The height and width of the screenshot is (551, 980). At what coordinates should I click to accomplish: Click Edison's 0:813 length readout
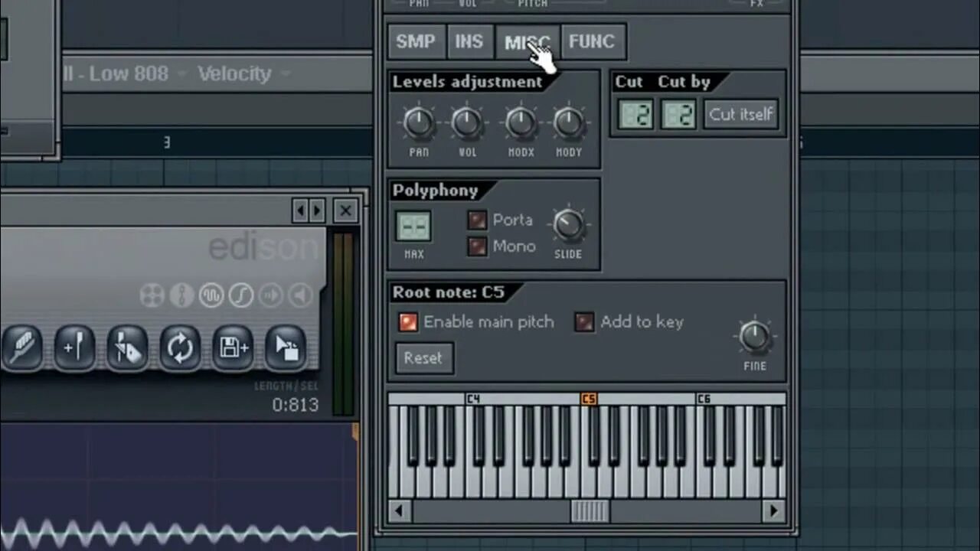(x=295, y=405)
